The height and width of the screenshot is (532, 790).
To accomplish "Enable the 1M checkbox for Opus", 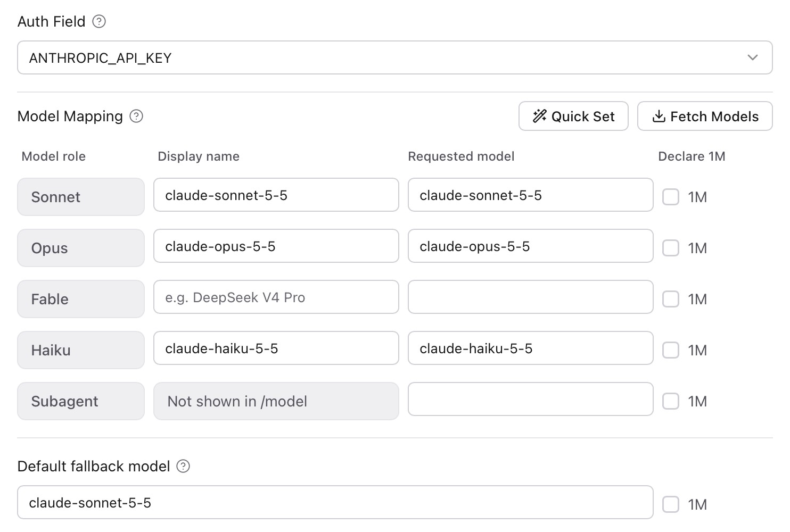I will 671,248.
